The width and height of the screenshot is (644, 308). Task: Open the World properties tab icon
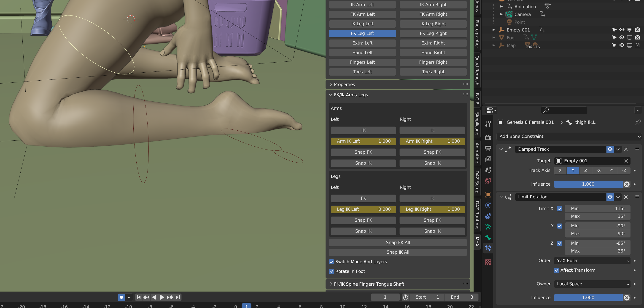(488, 181)
